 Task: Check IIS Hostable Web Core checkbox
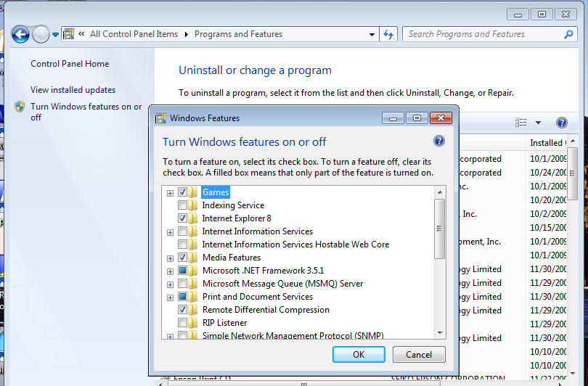(x=182, y=245)
